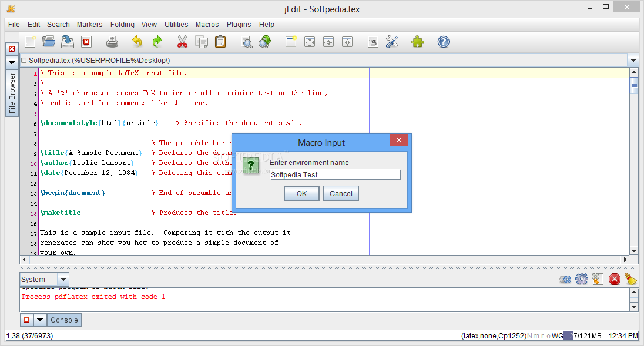Print the document with the printer icon
This screenshot has width=644, height=346.
tap(112, 42)
